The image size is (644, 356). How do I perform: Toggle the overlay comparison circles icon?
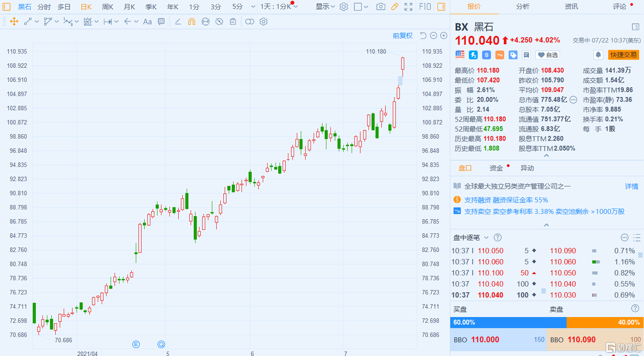[x=249, y=21]
